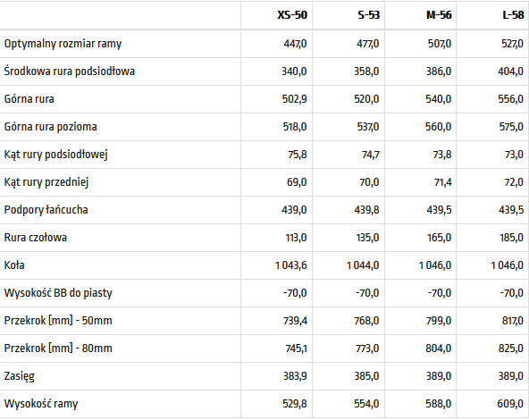Click the Wysokość BB do piasty label

coord(58,293)
